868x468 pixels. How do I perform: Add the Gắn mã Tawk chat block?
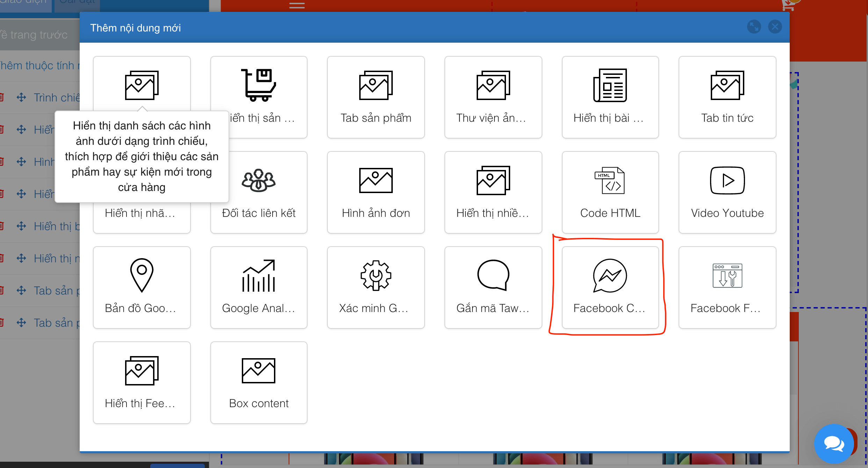point(493,288)
